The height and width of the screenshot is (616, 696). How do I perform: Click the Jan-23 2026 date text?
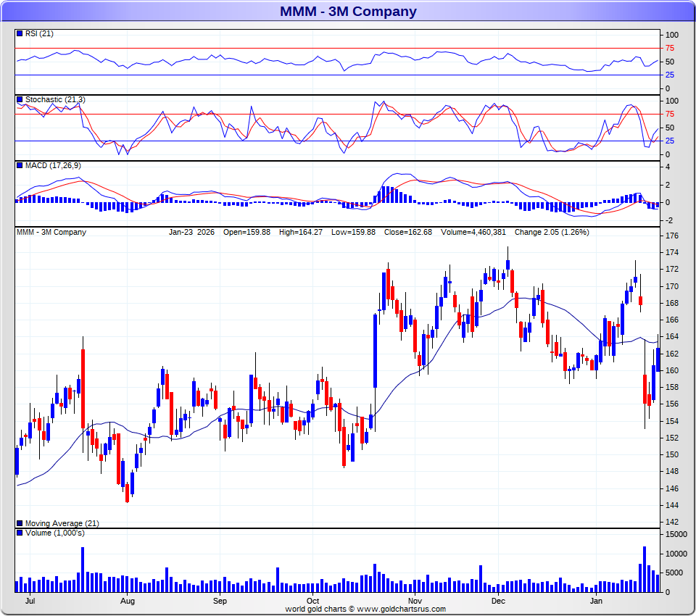[x=191, y=232]
